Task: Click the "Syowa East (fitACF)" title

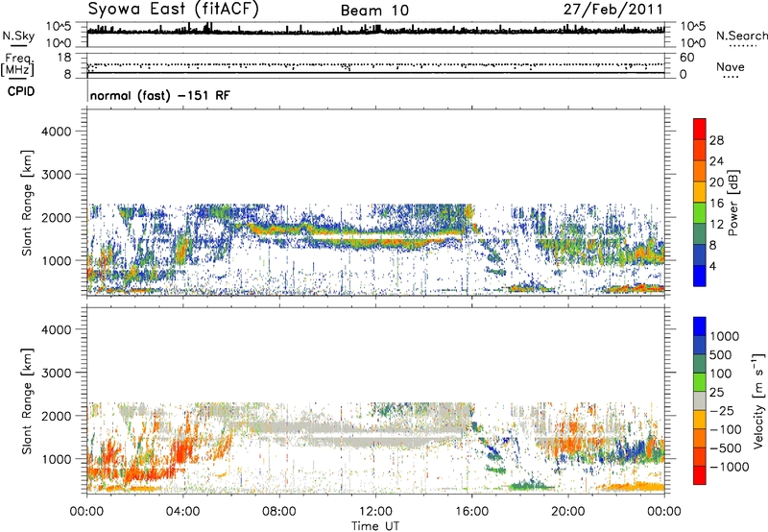Action: point(173,9)
